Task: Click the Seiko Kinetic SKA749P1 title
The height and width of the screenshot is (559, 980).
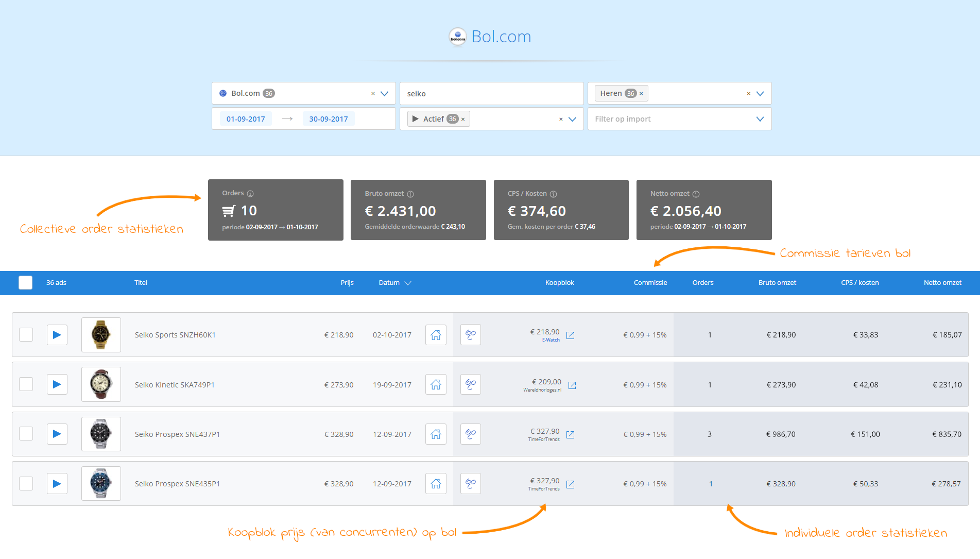Action: (x=175, y=385)
